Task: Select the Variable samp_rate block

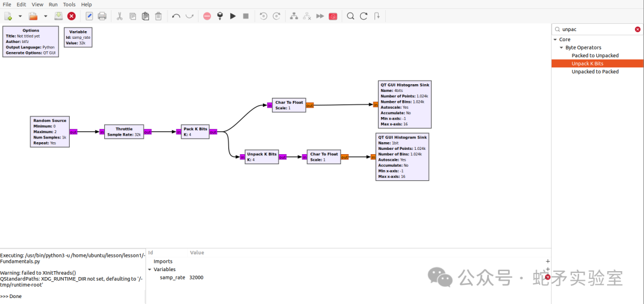Action: (x=78, y=38)
